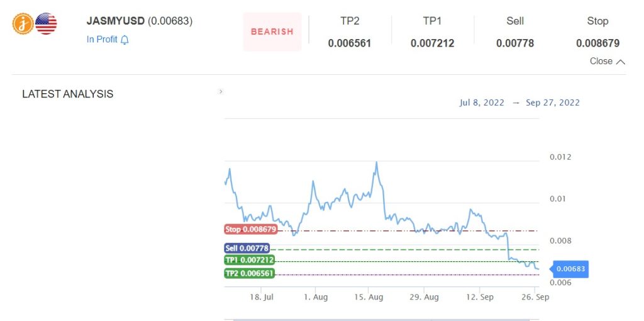Click the orange JASMY coin icon
Screen dimensions: 644x321
click(x=23, y=23)
